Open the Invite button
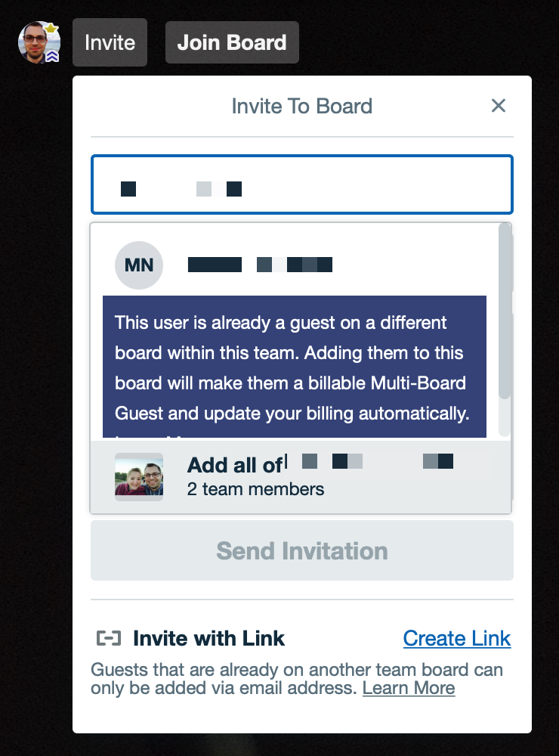 tap(110, 42)
